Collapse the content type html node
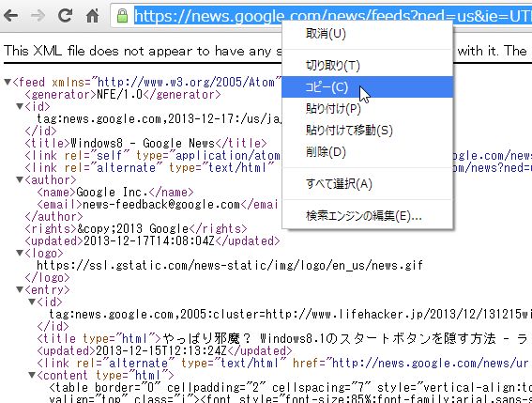This screenshot has width=532, height=403. tap(32, 375)
